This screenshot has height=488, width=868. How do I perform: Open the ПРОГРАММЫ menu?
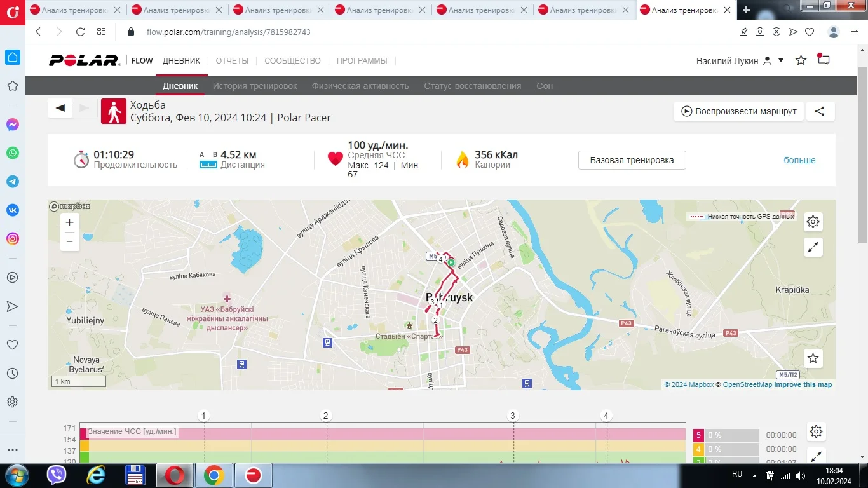[x=362, y=61]
